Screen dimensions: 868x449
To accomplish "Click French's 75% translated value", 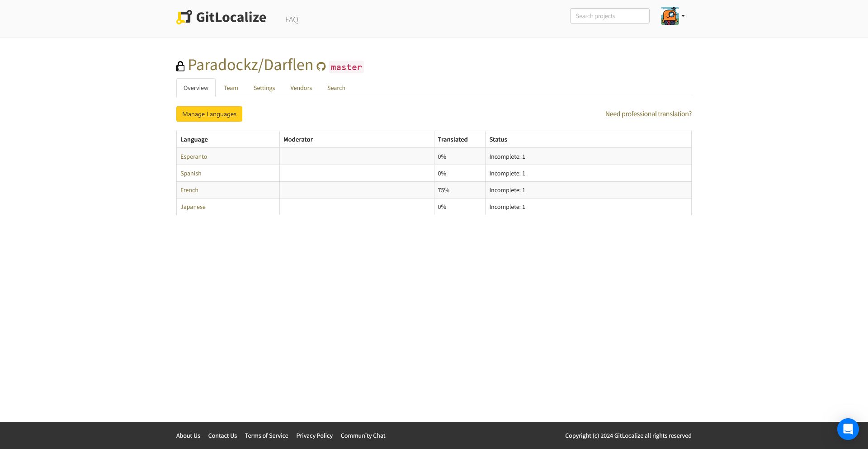I will click(443, 190).
